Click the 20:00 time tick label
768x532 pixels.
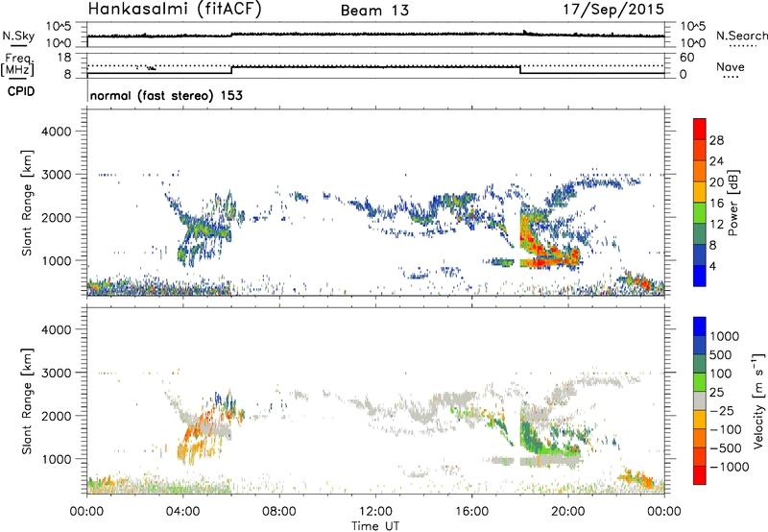(567, 512)
